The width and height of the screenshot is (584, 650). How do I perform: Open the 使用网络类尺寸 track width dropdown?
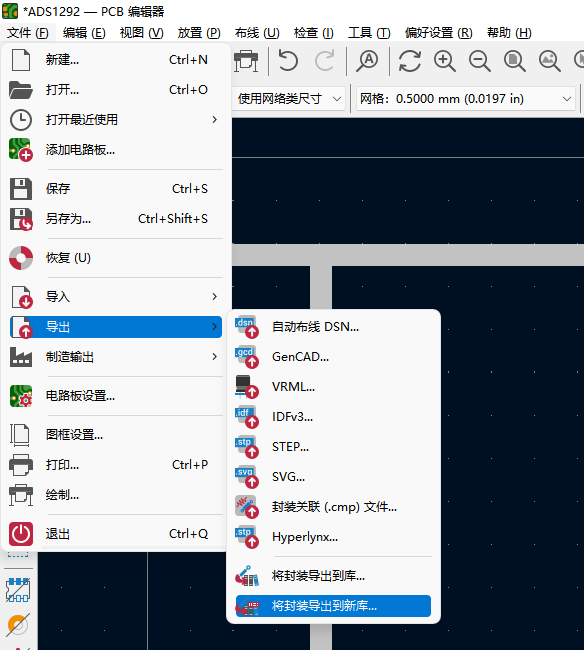pyautogui.click(x=288, y=99)
